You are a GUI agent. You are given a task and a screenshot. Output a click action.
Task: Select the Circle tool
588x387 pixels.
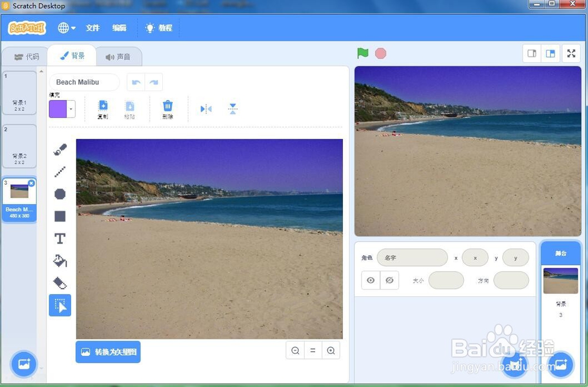[60, 194]
